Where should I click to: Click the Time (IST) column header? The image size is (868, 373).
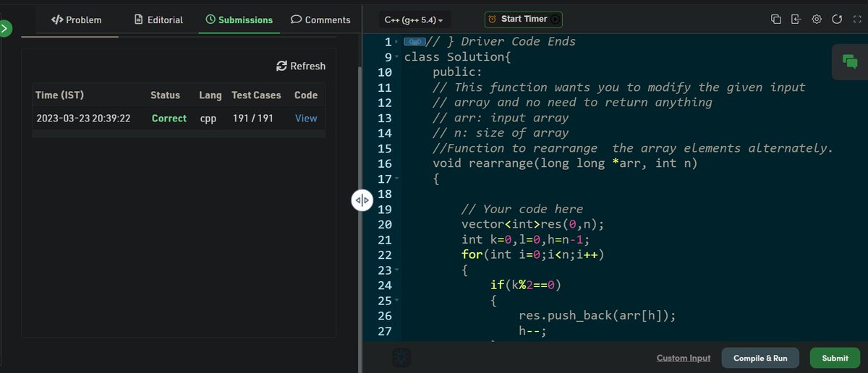[x=61, y=95]
